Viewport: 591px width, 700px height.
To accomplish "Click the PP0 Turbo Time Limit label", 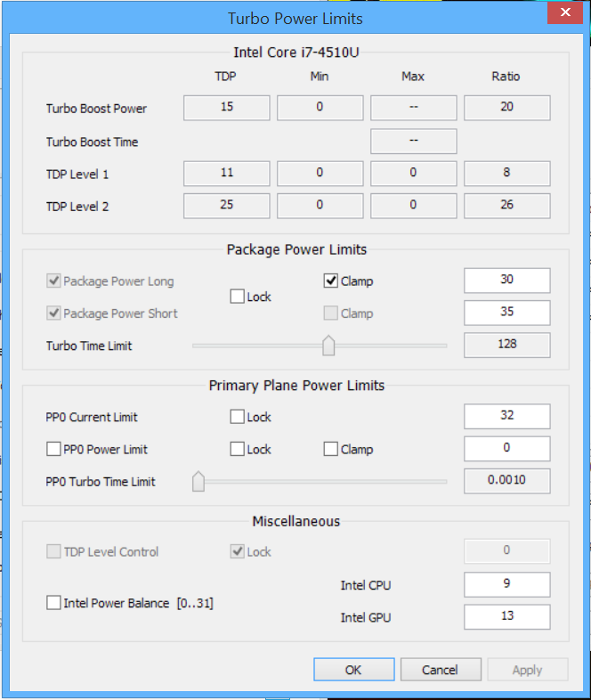I will (x=101, y=481).
